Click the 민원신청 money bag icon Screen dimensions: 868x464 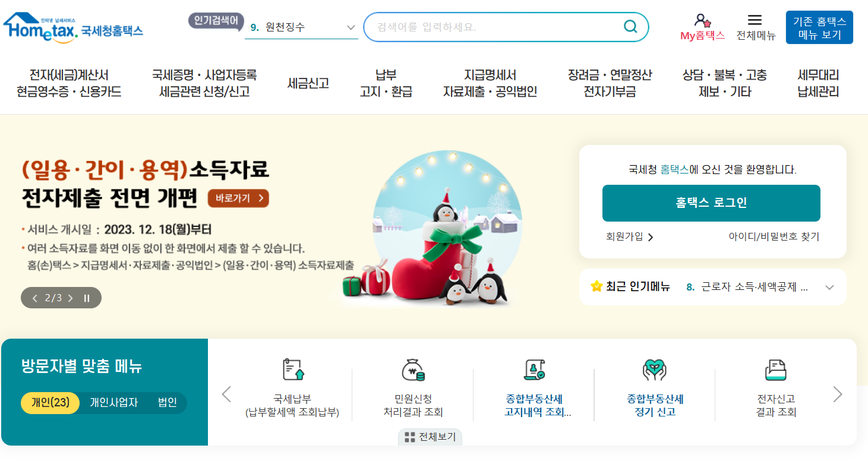[413, 370]
